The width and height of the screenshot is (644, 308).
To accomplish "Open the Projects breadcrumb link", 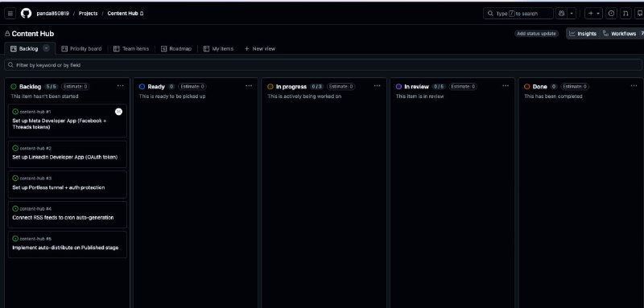I will click(x=89, y=14).
